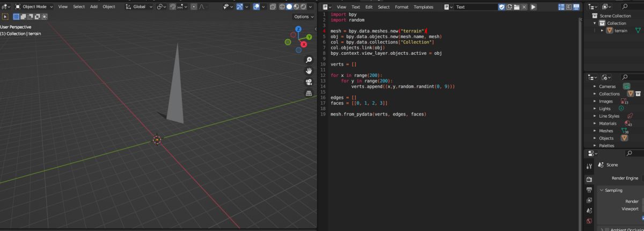The image size is (644, 231).
Task: Toggle snapping magnet icon
Action: coord(173,7)
